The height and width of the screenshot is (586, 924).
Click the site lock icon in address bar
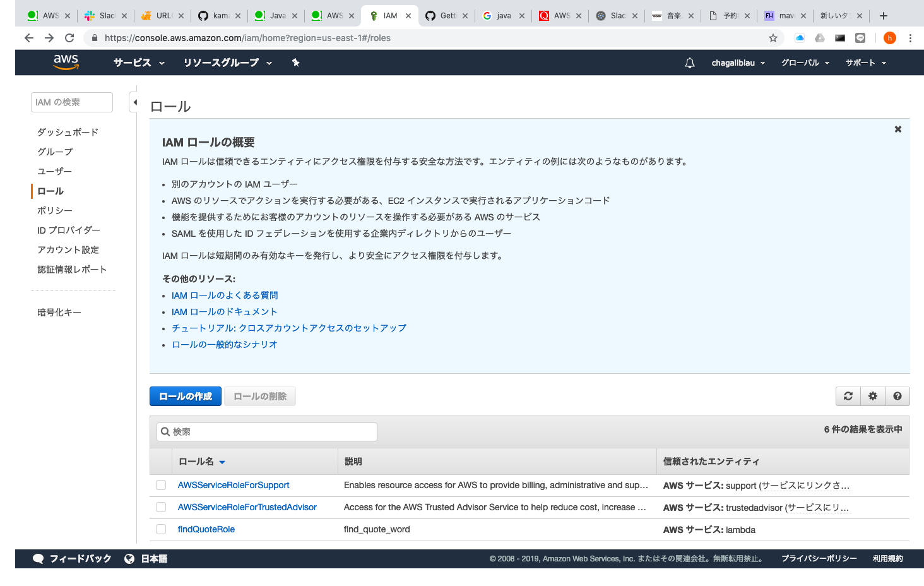(x=95, y=38)
